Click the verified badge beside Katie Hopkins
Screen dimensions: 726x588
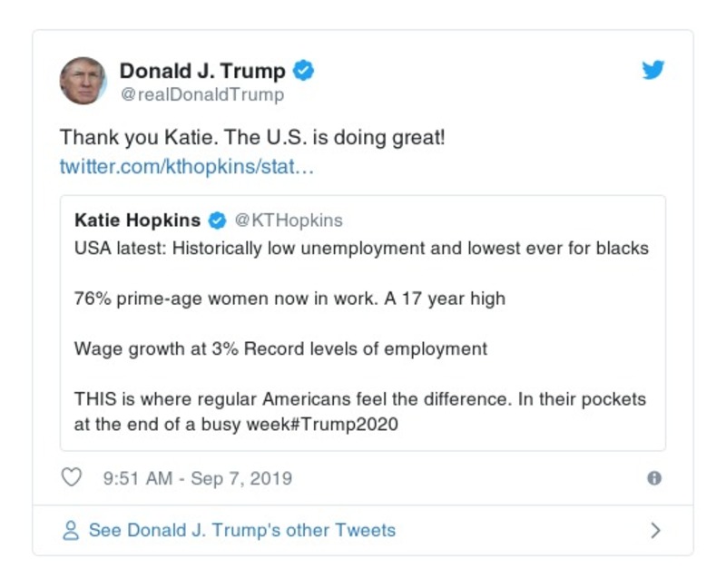[216, 217]
